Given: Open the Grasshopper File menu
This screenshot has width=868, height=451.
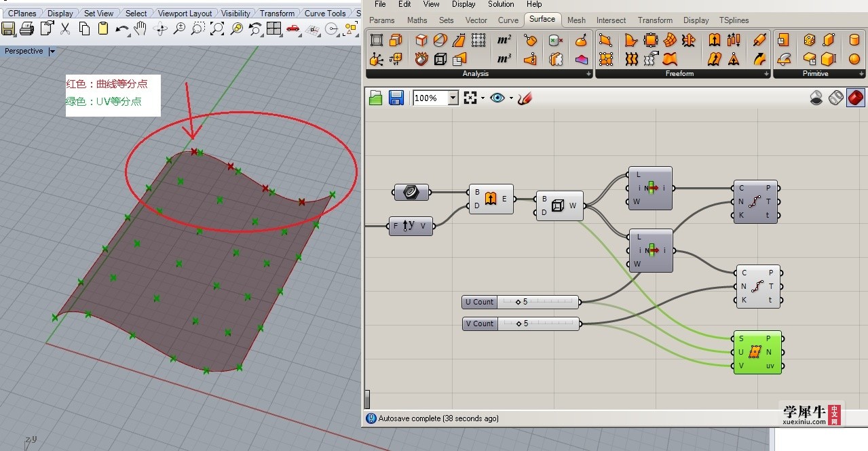Looking at the screenshot, I should (x=380, y=4).
